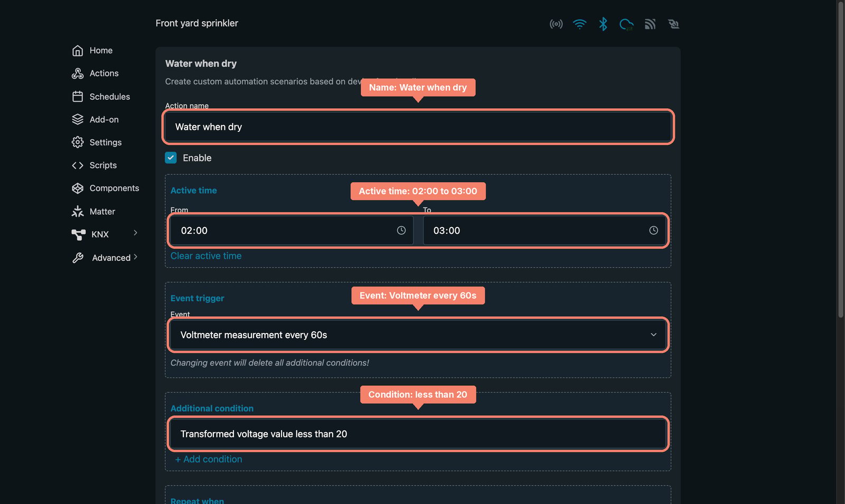Click the From time field showing 02:00
Viewport: 845px width, 504px height.
(x=292, y=231)
